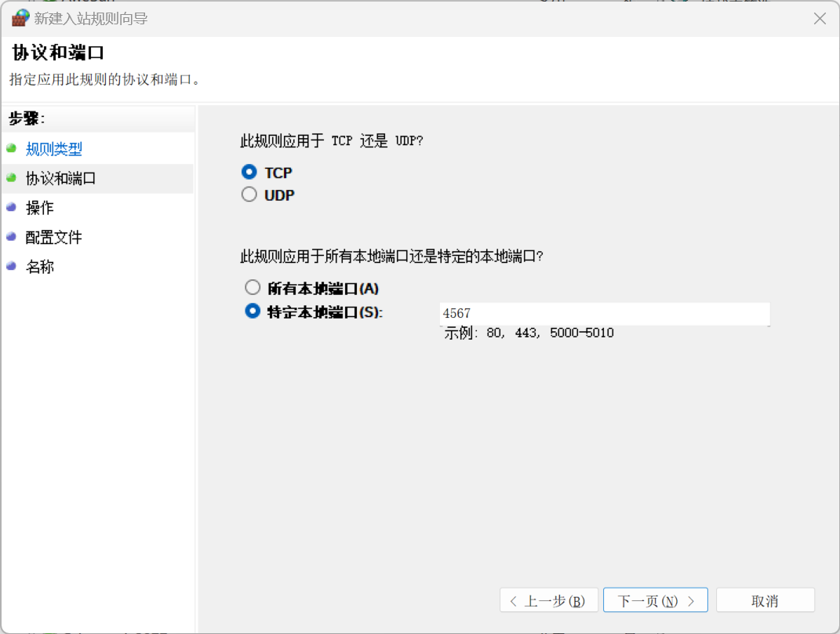The width and height of the screenshot is (840, 634).
Task: Click the 取消 button
Action: 765,599
